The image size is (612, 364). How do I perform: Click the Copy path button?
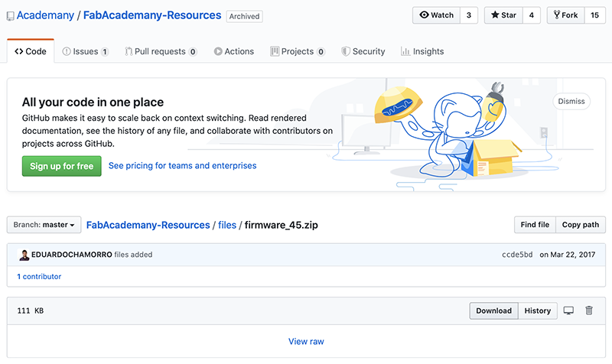(x=581, y=225)
